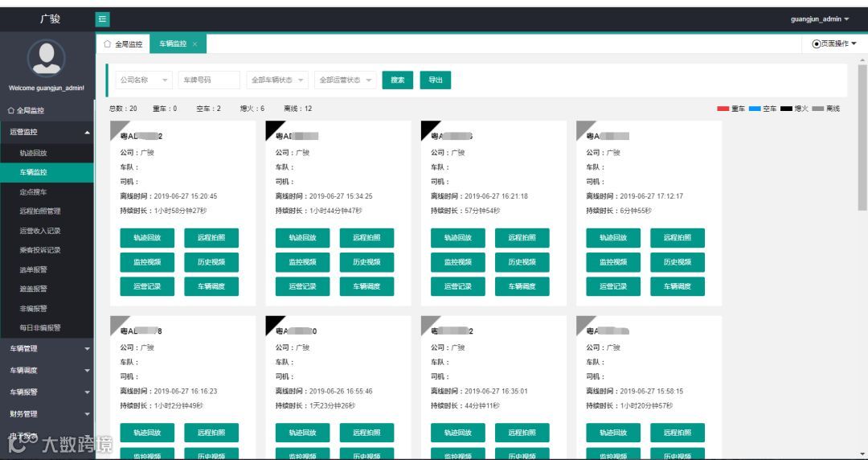Click 远程拍照 on card offline 15:20:45
This screenshot has height=460, width=868.
coord(211,238)
